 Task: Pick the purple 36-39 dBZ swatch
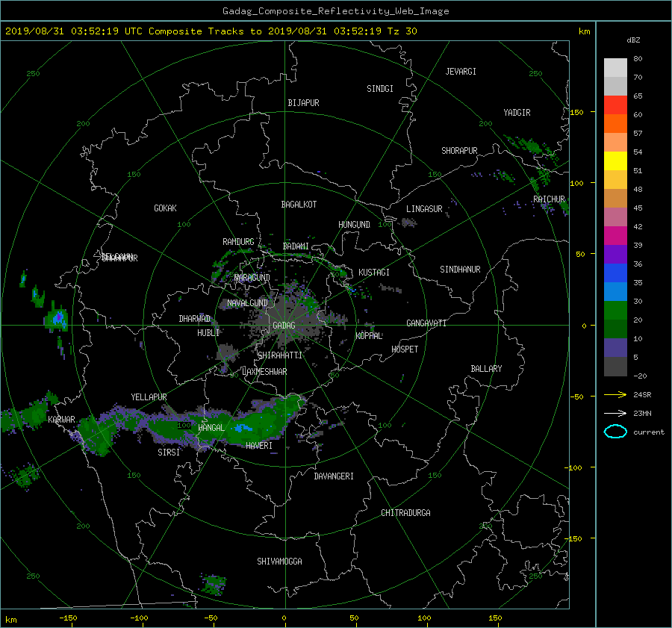tap(615, 254)
